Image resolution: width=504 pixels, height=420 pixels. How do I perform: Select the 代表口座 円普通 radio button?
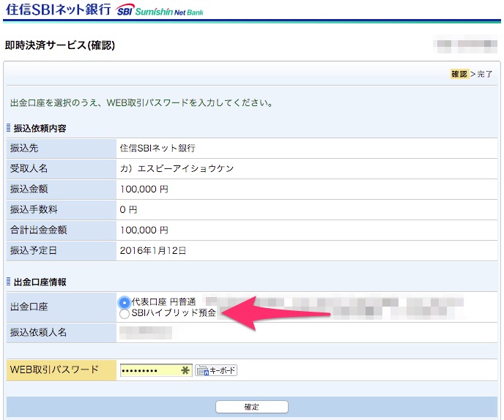(x=124, y=302)
